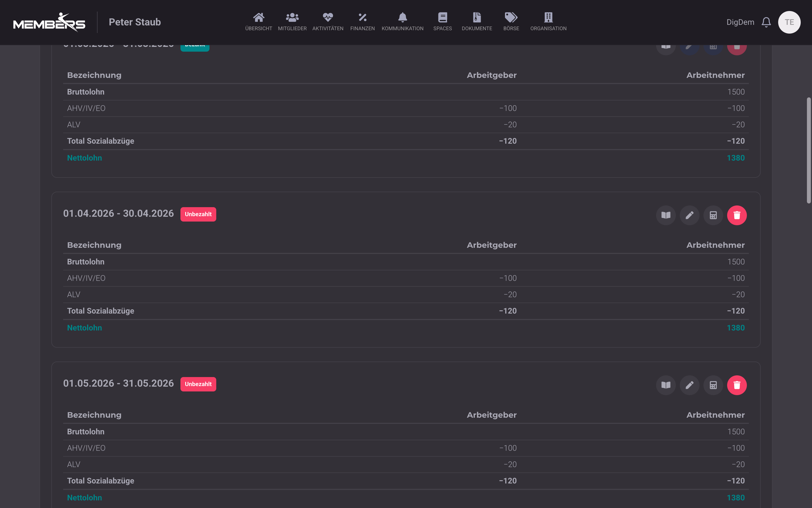Click Bruttolohn row in May 2026 table
The width and height of the screenshot is (812, 508).
click(x=406, y=432)
